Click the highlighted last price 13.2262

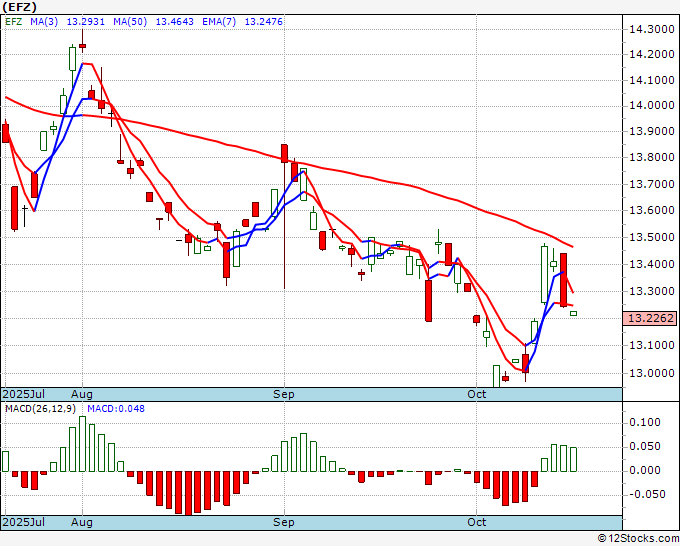[x=650, y=318]
